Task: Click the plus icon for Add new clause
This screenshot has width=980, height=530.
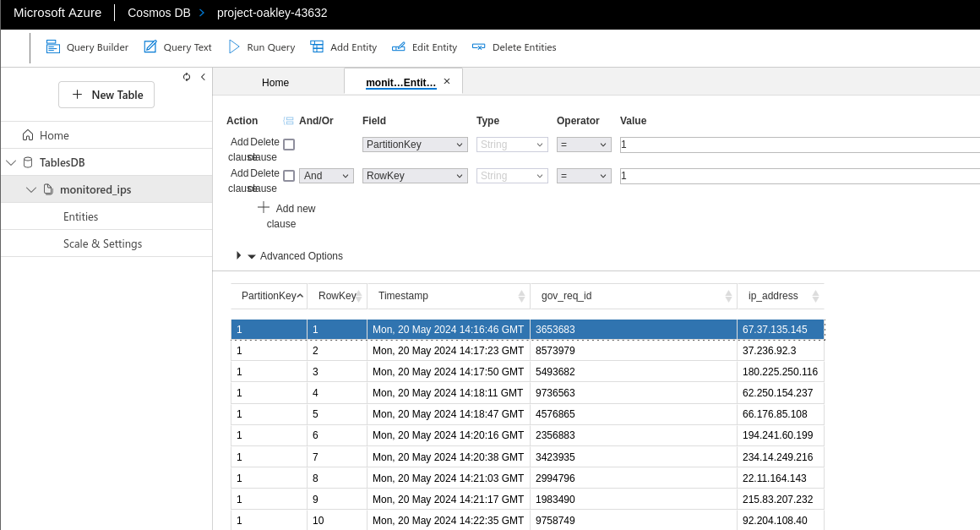Action: coord(264,207)
